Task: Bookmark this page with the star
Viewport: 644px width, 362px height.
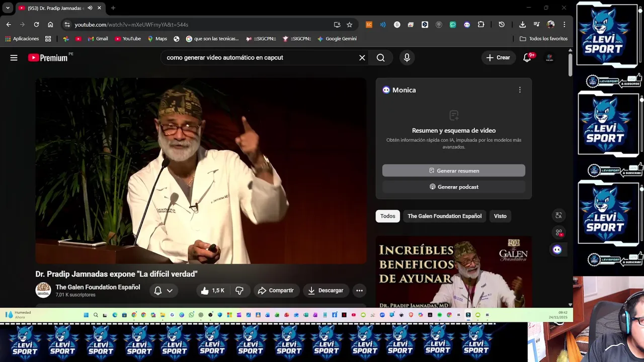Action: (x=349, y=25)
